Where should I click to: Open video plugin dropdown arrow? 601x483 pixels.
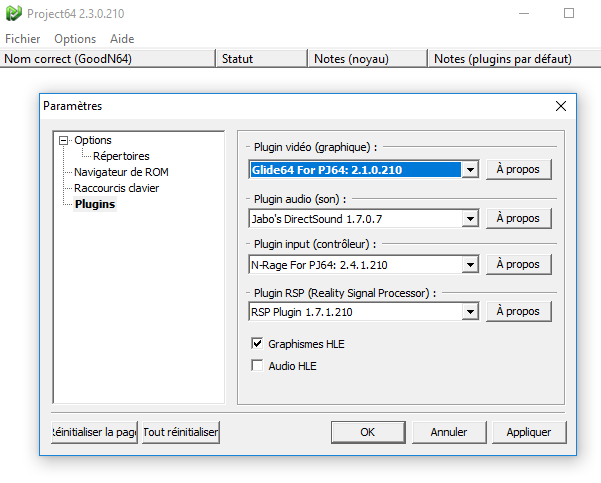[x=470, y=169]
